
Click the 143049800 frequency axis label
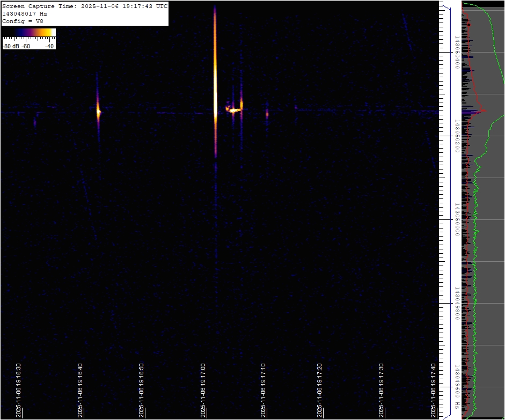tap(457, 303)
